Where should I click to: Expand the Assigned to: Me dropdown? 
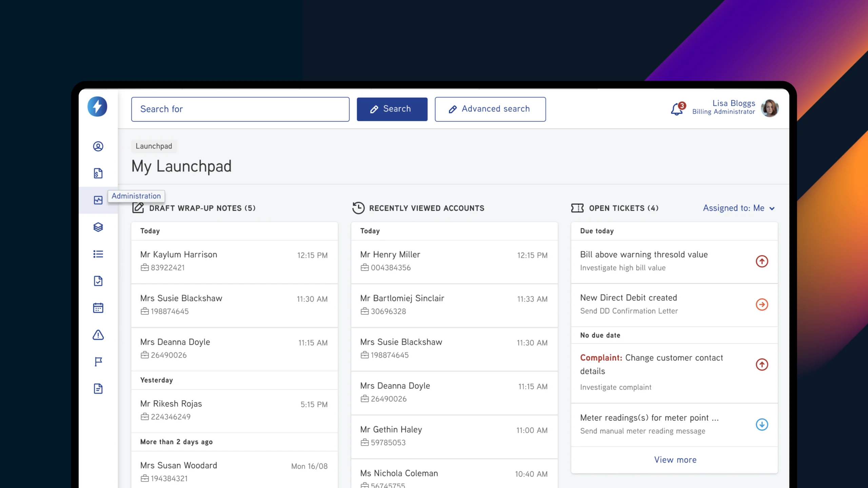coord(738,208)
